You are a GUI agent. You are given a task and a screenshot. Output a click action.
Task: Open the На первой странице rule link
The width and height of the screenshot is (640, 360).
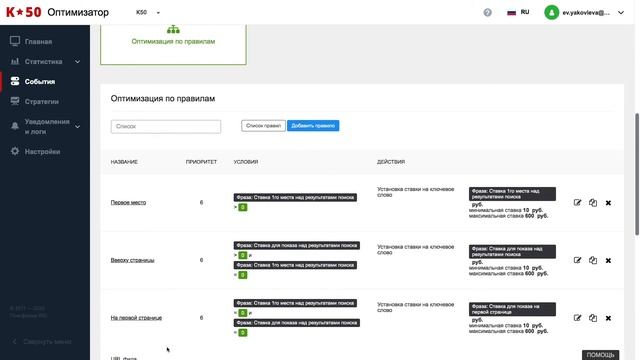[x=136, y=318]
